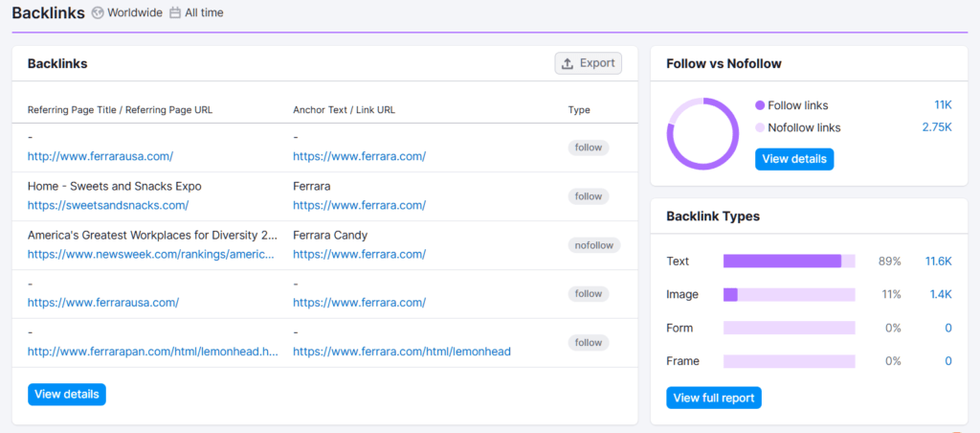Viewport: 980px width, 433px height.
Task: Click the light purple Nofollow links legend dot
Action: click(760, 127)
